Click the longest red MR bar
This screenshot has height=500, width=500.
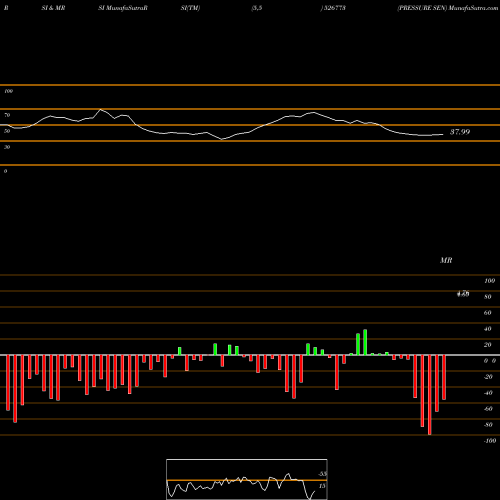(429, 395)
